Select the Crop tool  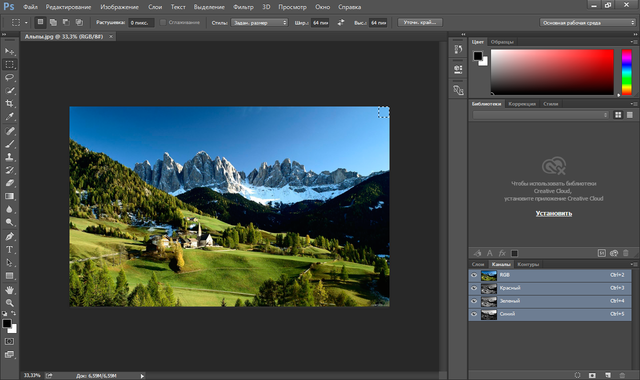coord(9,103)
